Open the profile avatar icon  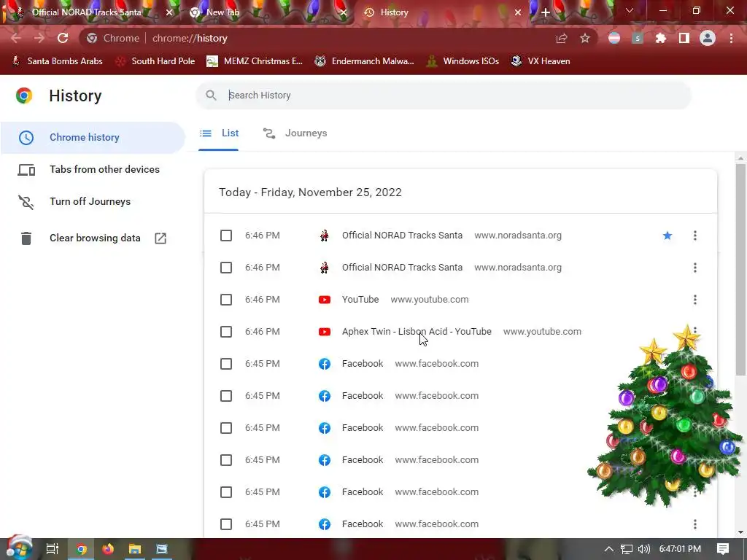coord(708,38)
